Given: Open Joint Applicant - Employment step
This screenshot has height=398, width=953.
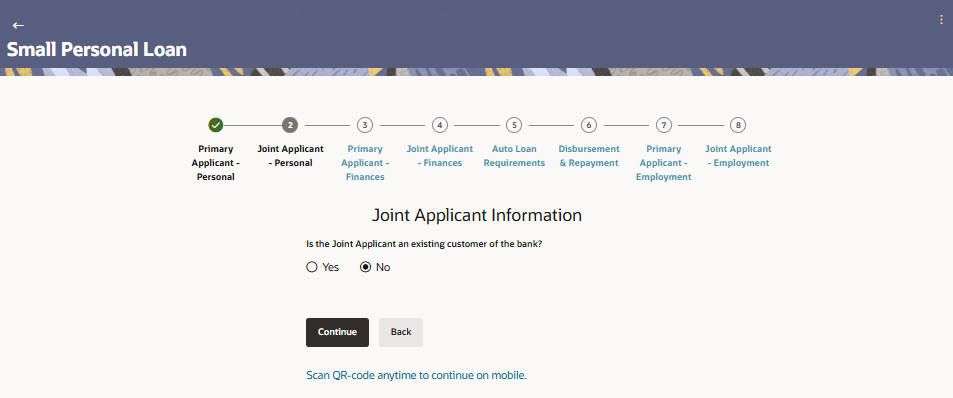Looking at the screenshot, I should point(738,156).
